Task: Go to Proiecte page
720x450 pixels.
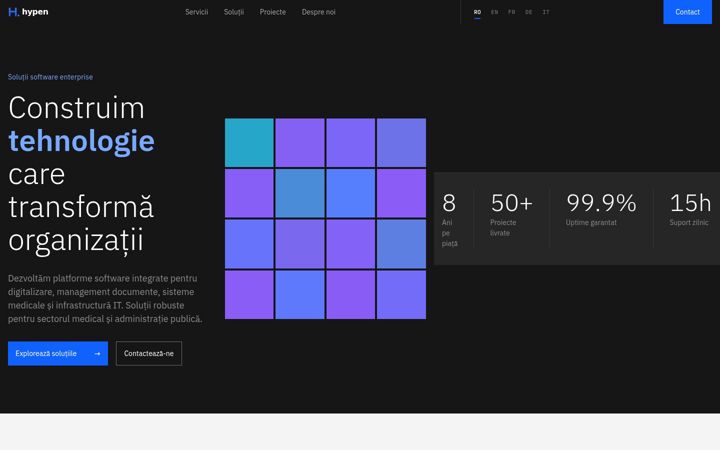Action: pos(273,12)
